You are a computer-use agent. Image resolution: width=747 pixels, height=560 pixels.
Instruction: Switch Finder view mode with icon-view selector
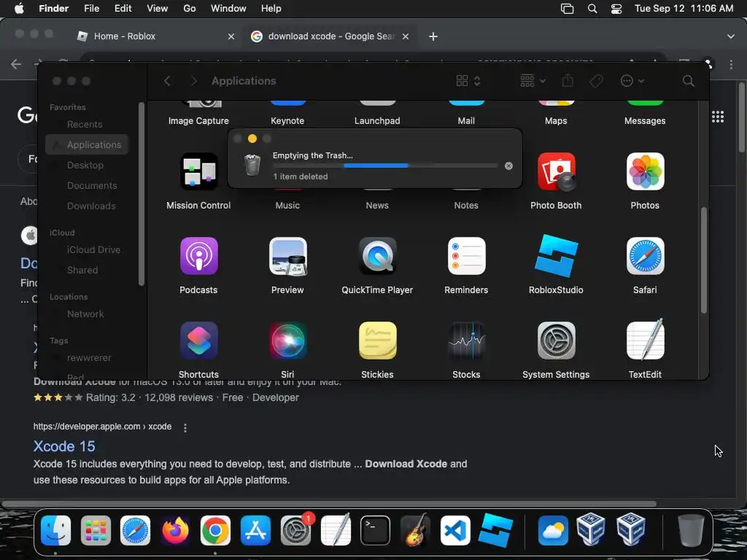(x=468, y=81)
